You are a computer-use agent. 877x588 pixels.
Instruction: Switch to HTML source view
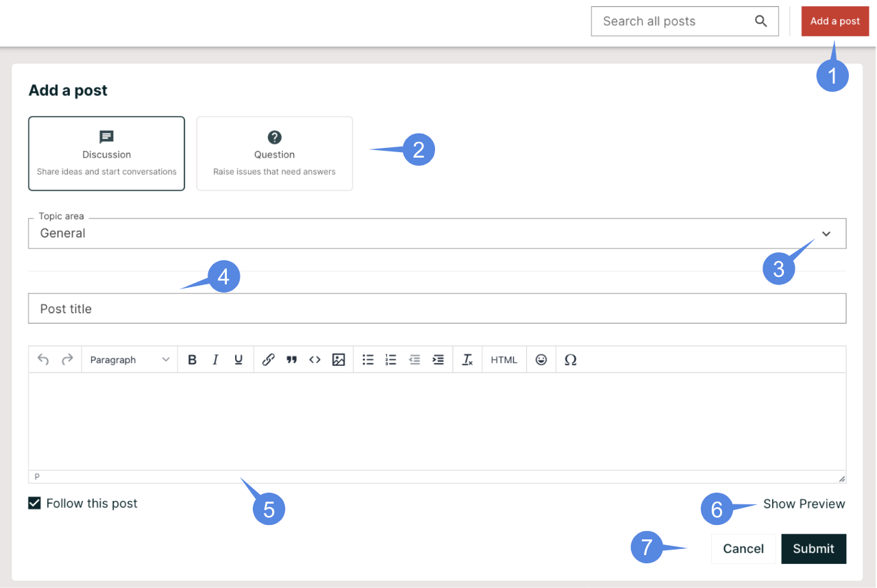click(504, 360)
